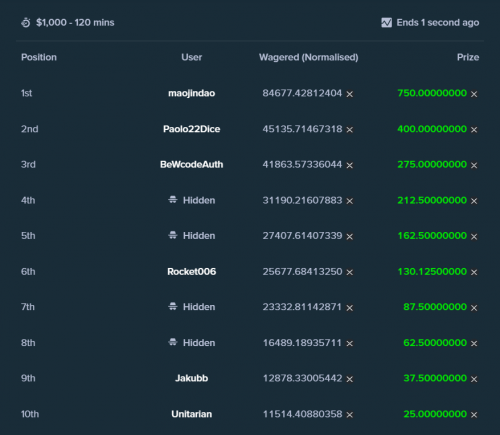The height and width of the screenshot is (435, 500).
Task: Click prize value 400.00000000
Action: [432, 129]
